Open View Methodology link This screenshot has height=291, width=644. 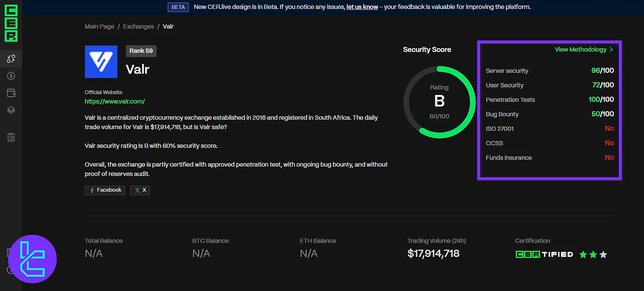coord(580,49)
